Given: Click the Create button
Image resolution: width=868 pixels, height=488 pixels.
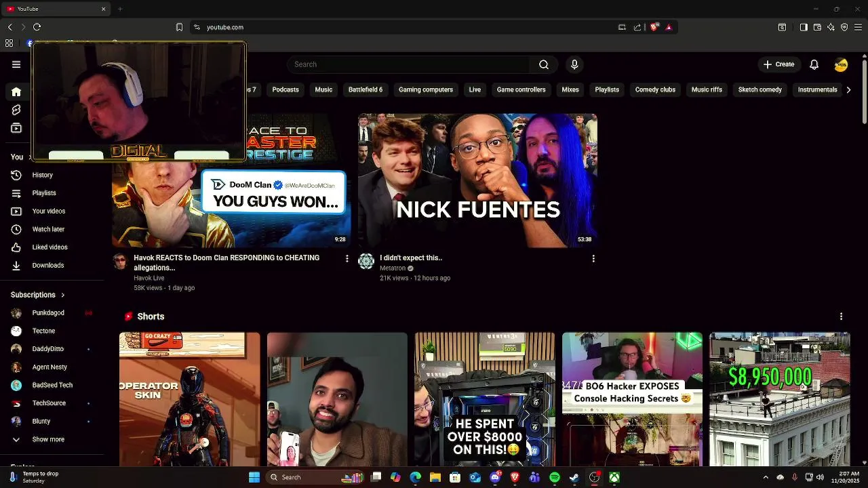Looking at the screenshot, I should pyautogui.click(x=778, y=64).
